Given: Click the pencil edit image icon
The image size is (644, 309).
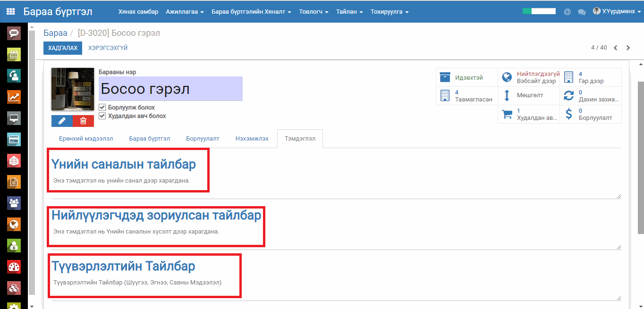Looking at the screenshot, I should [62, 121].
